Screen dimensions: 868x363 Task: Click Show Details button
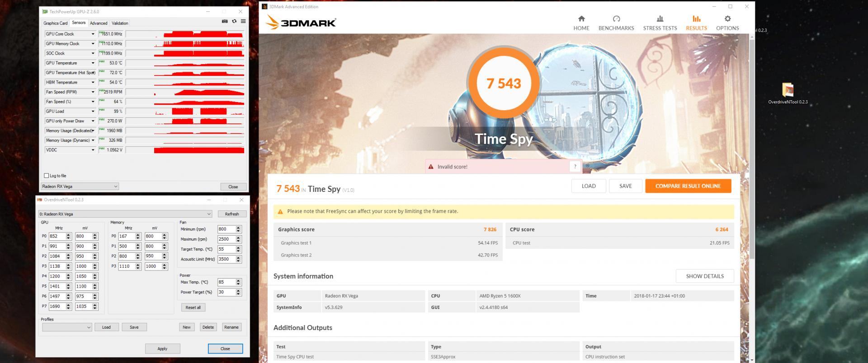click(x=705, y=276)
